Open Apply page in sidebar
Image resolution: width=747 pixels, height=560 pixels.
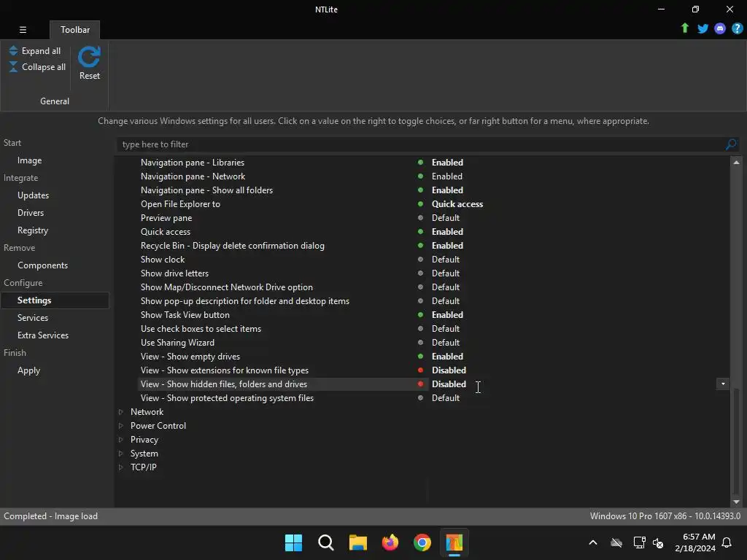point(28,370)
